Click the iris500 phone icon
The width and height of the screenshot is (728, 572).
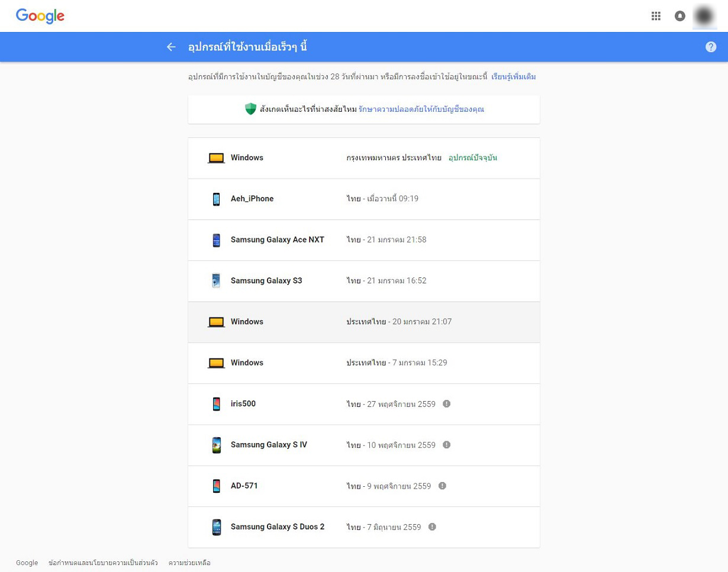(216, 404)
